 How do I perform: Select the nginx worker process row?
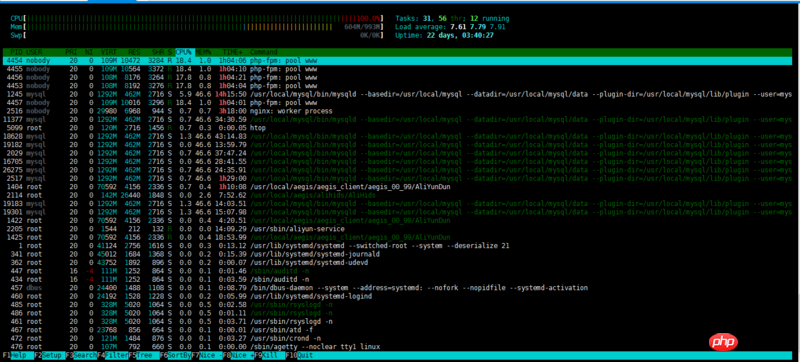click(398, 111)
